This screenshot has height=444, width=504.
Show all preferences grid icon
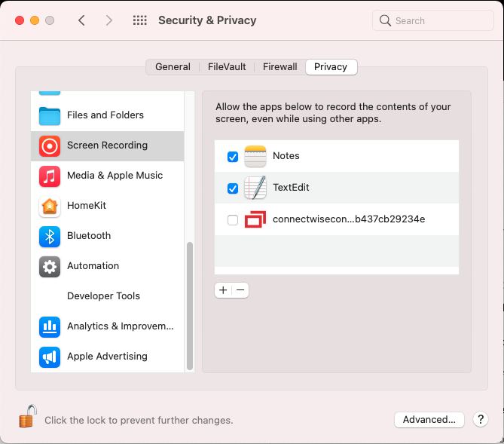(139, 20)
